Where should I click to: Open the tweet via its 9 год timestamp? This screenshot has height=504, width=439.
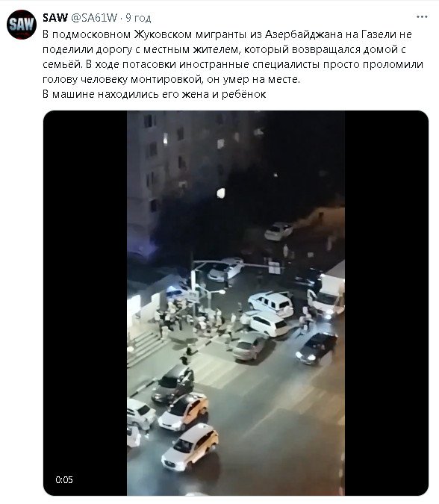pyautogui.click(x=138, y=18)
